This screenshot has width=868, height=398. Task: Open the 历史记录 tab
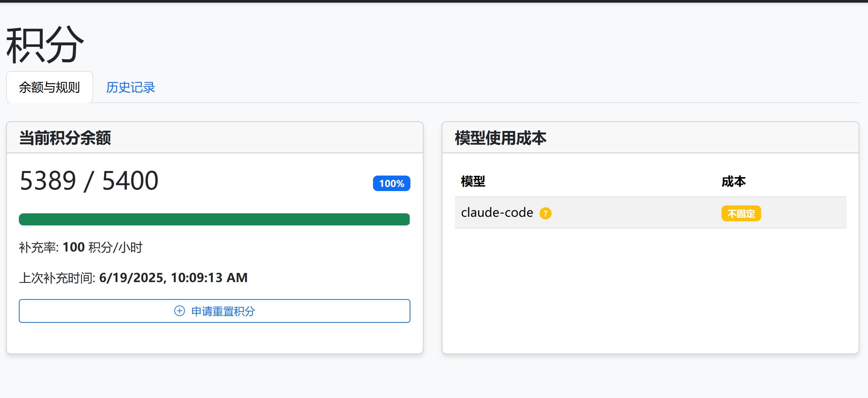coord(130,87)
